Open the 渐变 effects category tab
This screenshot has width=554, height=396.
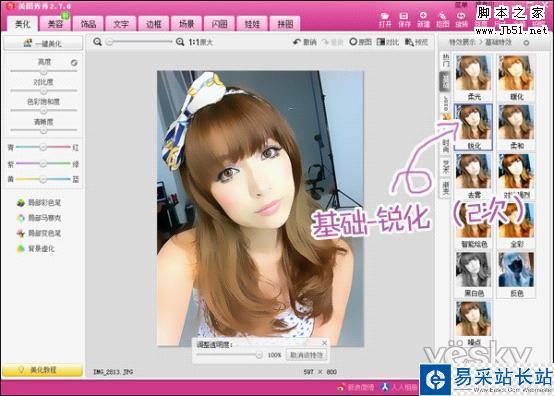[x=446, y=187]
